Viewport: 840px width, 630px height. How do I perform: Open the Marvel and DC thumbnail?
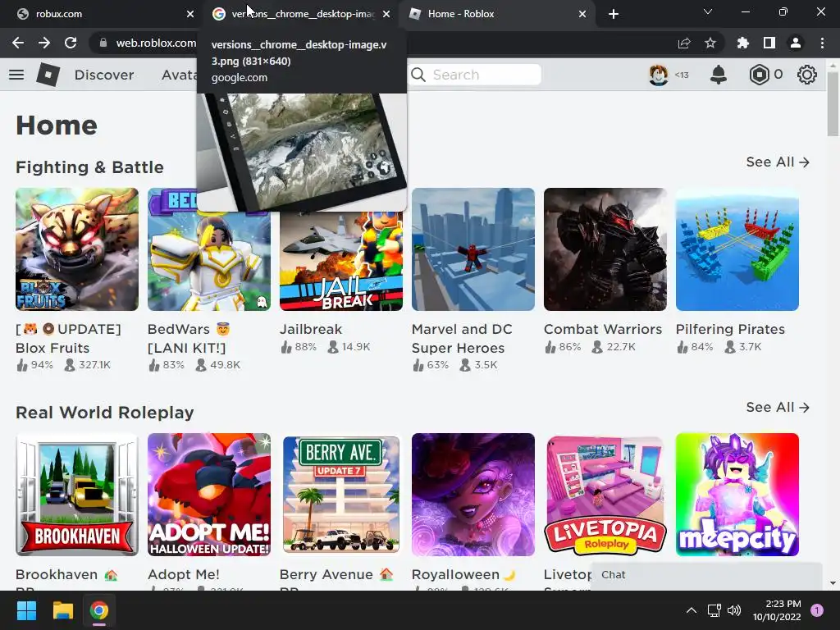pos(473,249)
